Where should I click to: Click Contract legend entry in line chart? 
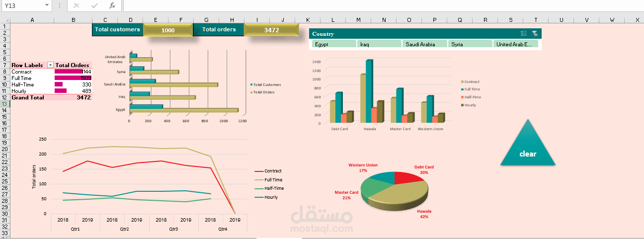pos(268,171)
